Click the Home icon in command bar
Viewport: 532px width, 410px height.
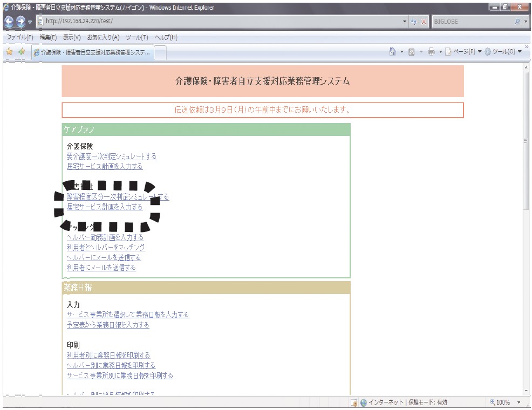393,52
